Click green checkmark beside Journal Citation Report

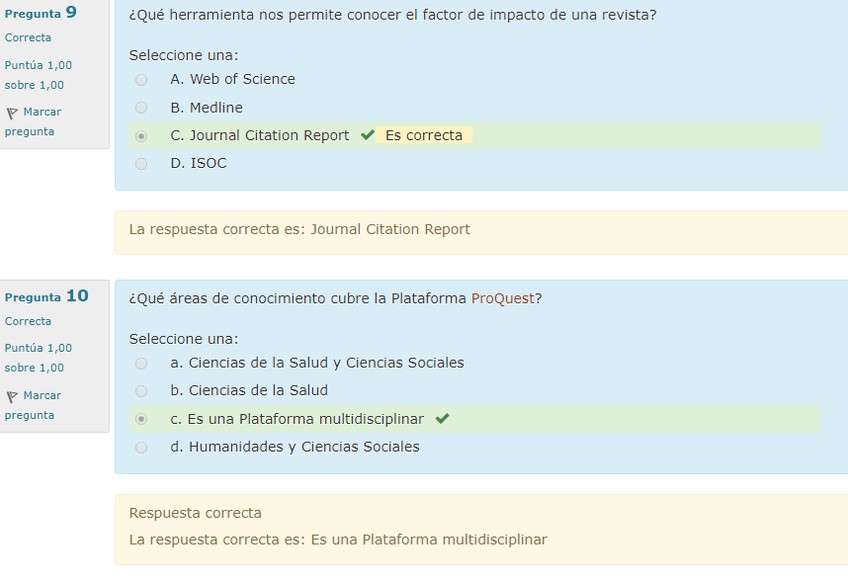(368, 135)
